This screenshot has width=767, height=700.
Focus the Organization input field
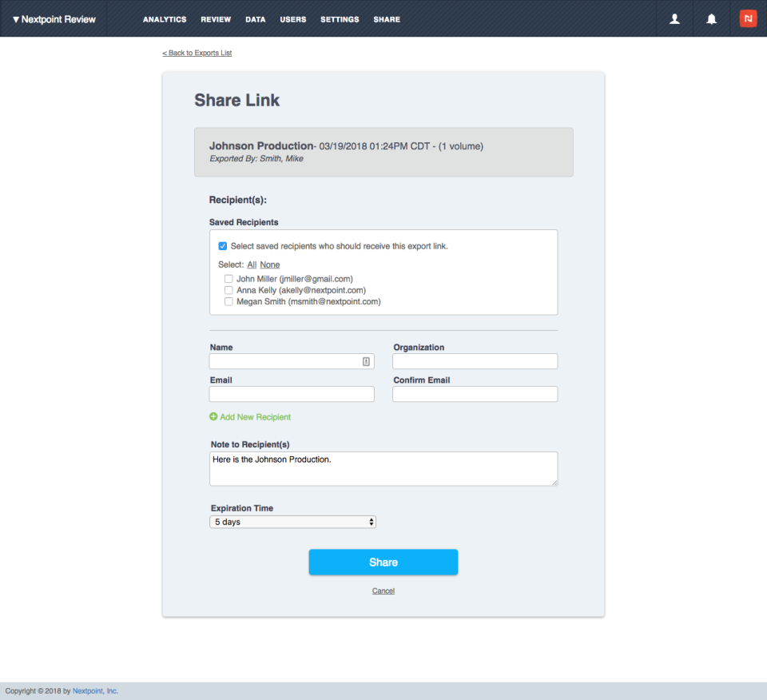click(475, 361)
